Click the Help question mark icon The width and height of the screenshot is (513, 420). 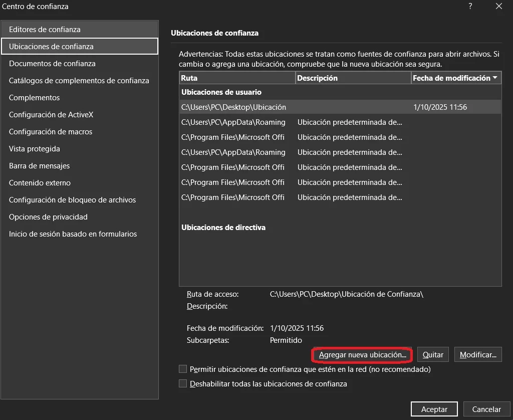[470, 7]
